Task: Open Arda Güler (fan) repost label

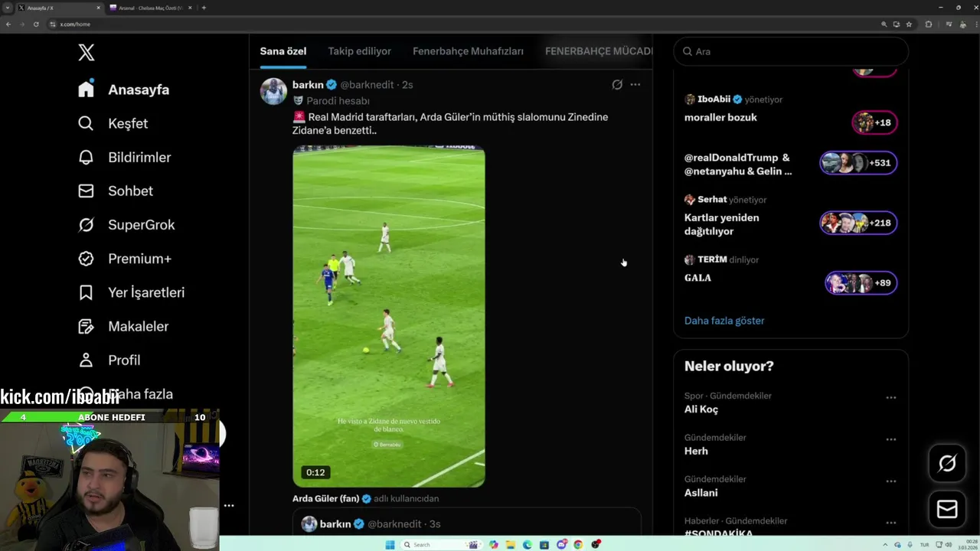Action: pos(325,498)
